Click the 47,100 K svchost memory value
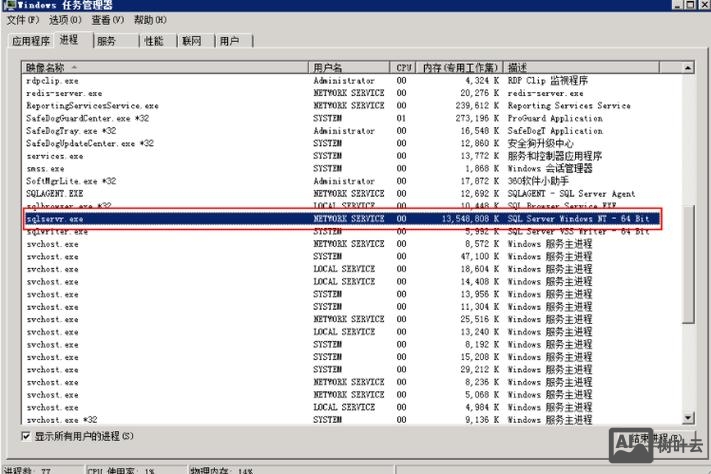This screenshot has width=711, height=474. (x=480, y=256)
